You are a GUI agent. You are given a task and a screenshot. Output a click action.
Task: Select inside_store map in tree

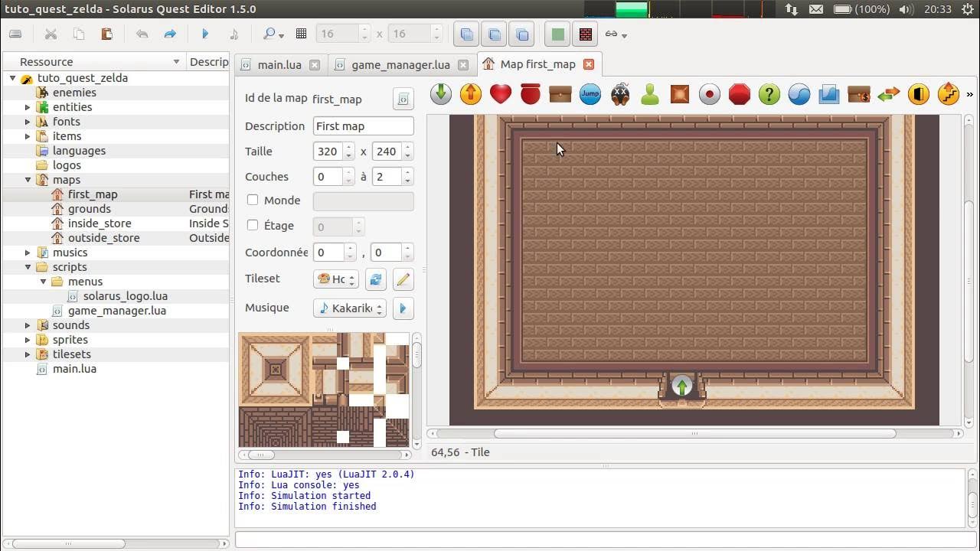pos(100,223)
